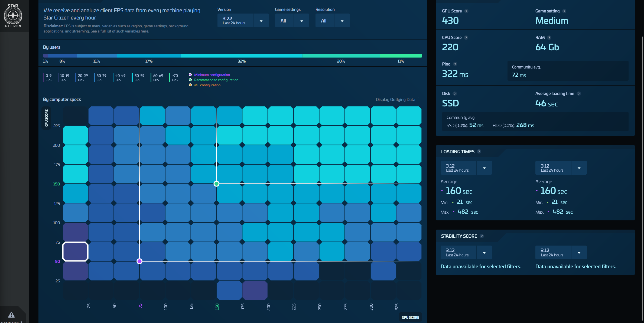Click the 32% segment of users bar
Viewport: 644px width, 323px height.
point(241,56)
